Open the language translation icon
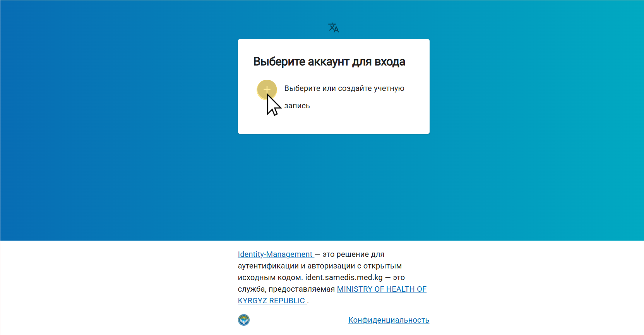Viewport: 644px width, 335px height. click(x=333, y=27)
